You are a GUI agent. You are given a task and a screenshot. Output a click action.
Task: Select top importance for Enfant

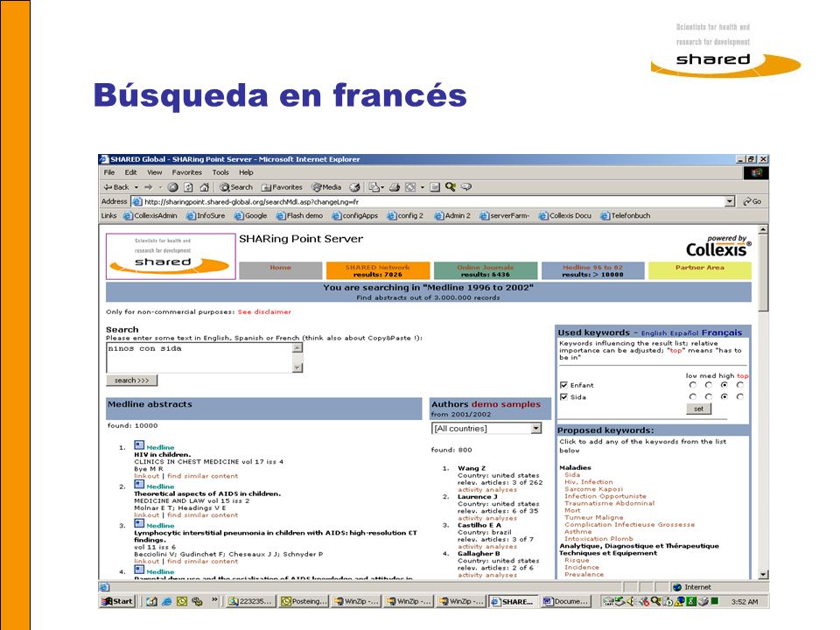click(x=740, y=385)
